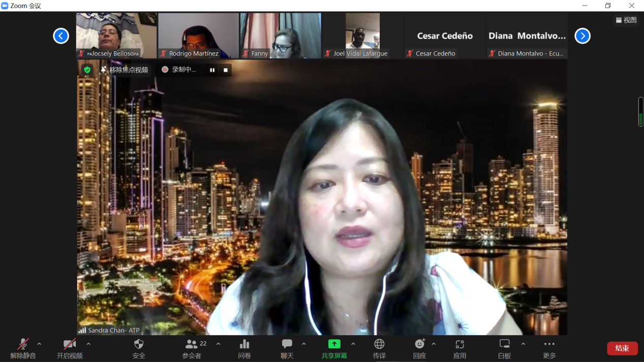
Task: Expand audio options arrow beside 解除静音
Action: click(39, 344)
